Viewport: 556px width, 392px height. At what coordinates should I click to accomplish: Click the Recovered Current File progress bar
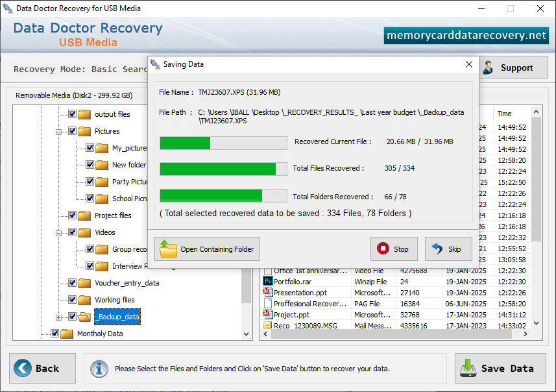coord(223,143)
